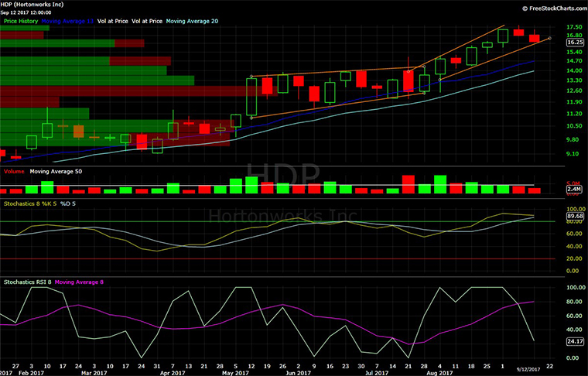Click the 22 date tick at axis end

(x=550, y=366)
